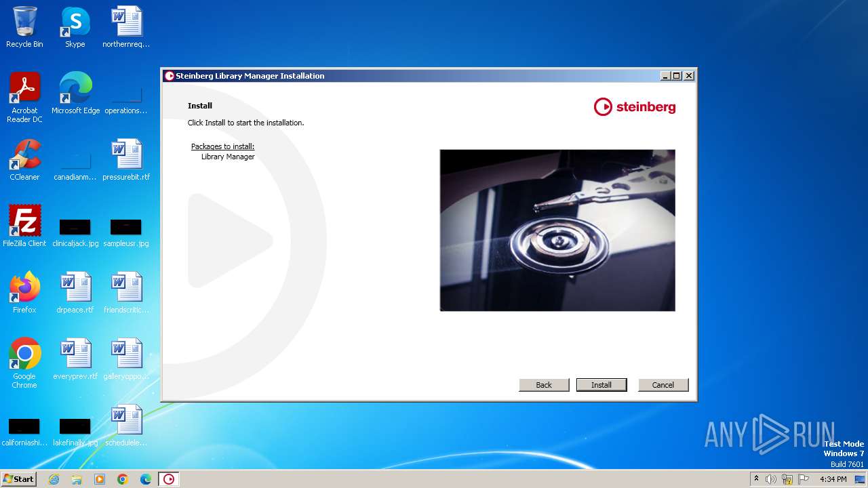
Task: Close the Steinberg installer window
Action: tap(689, 76)
